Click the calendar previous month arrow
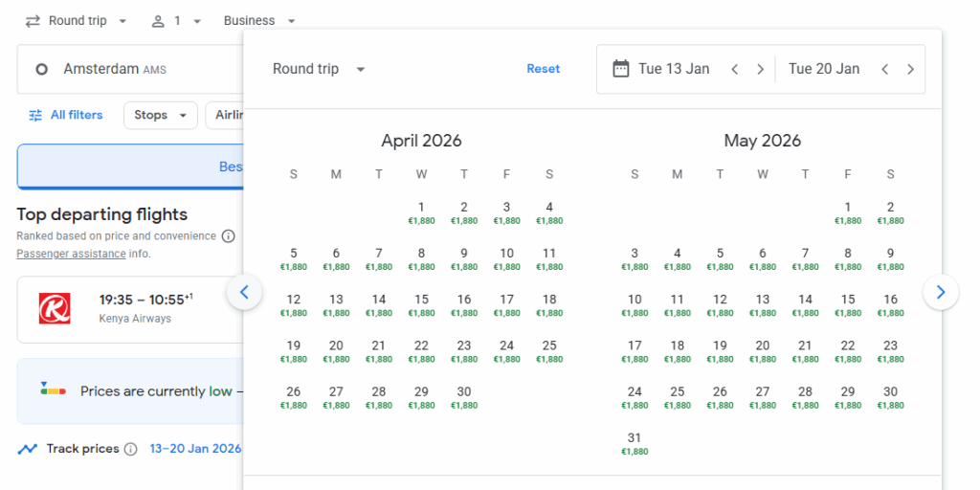 coord(244,292)
